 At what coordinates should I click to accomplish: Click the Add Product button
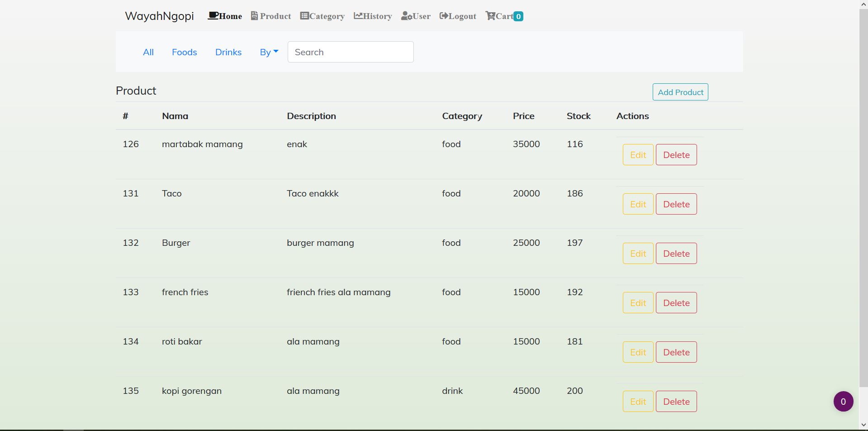click(x=680, y=92)
